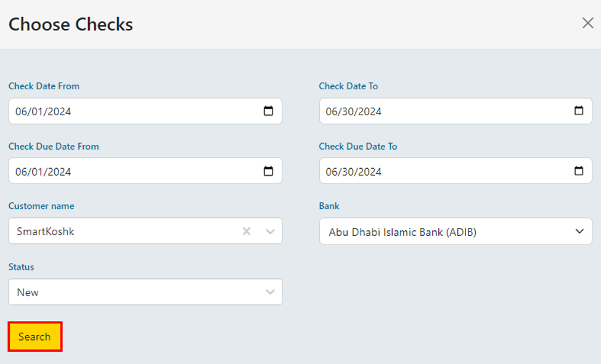601x364 pixels.
Task: Focus the Check Due Date From date text
Action: click(43, 171)
